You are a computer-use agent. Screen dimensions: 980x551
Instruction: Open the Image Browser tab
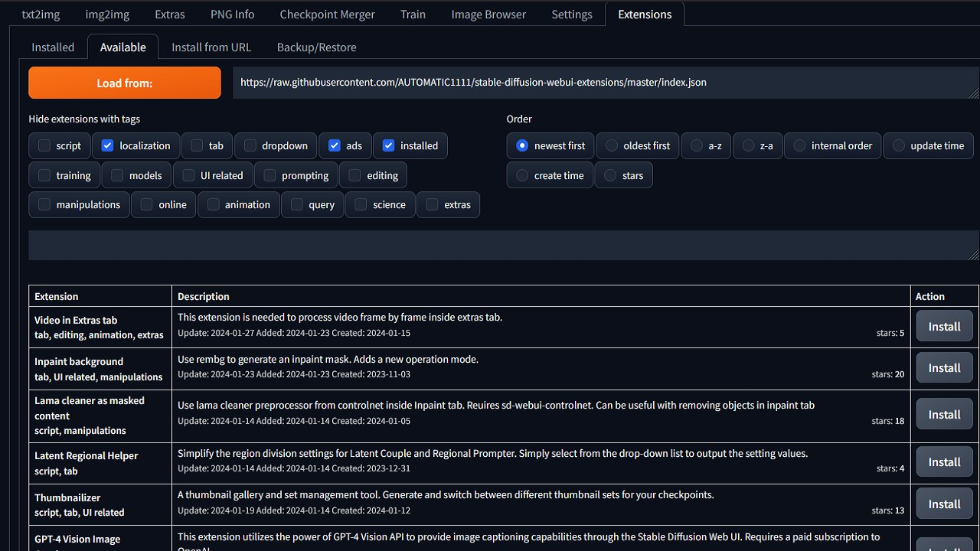tap(488, 15)
